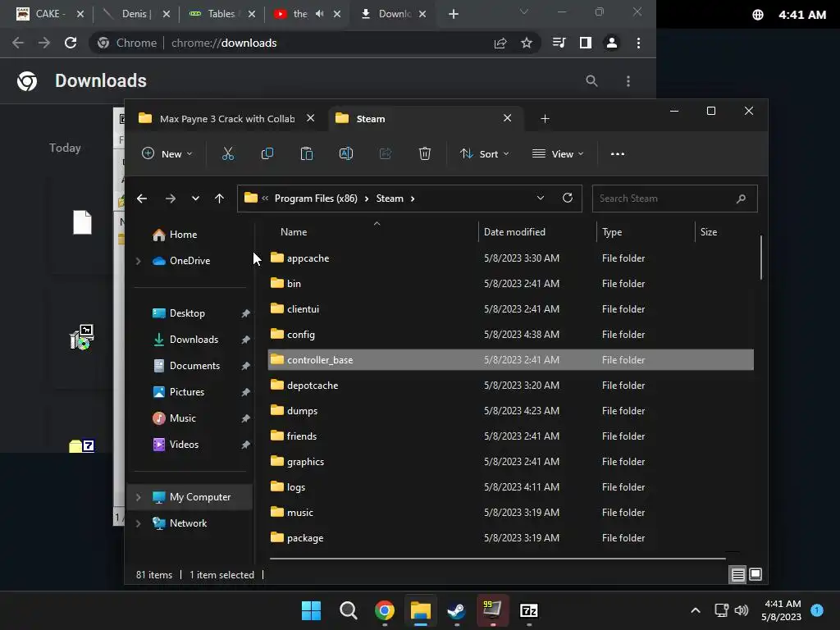Screen dimensions: 840x630
Task: Click the Delete trash can icon
Action: (425, 153)
